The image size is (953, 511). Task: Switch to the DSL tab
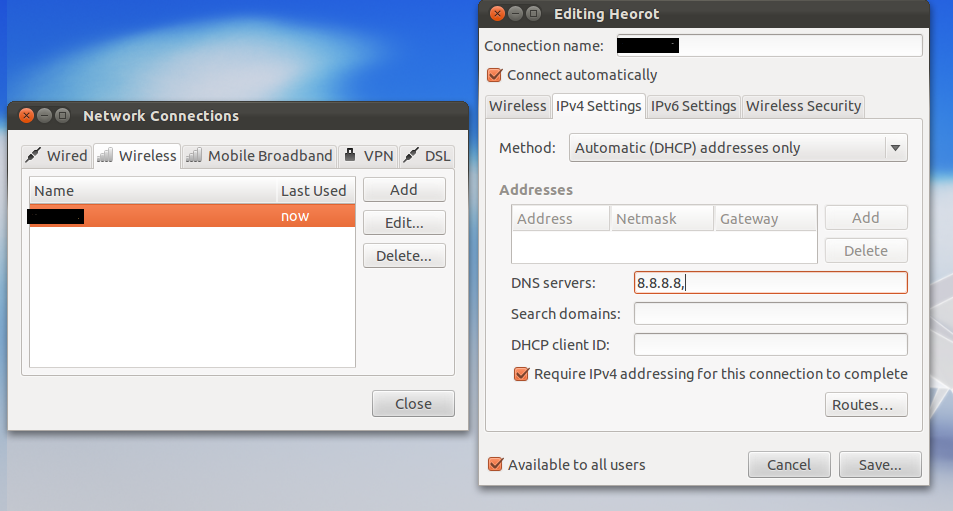tap(427, 156)
